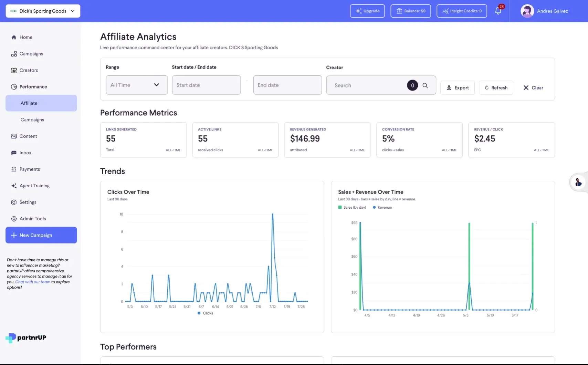Click the 'Top Performers' heading
Image resolution: width=588 pixels, height=365 pixels.
[x=128, y=347]
